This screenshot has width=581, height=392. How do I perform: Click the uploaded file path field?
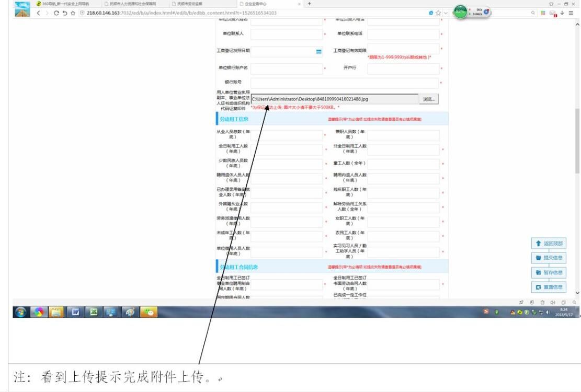(x=335, y=99)
